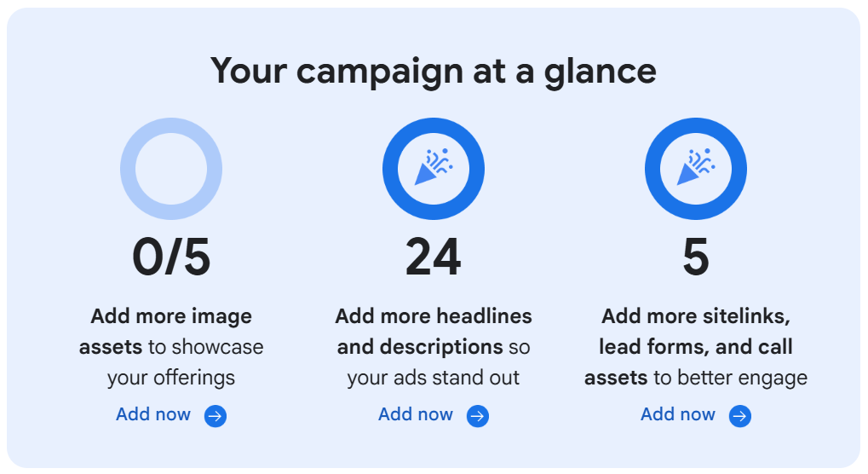Click the 24 headlines count
Image resolution: width=868 pixels, height=474 pixels.
click(434, 257)
